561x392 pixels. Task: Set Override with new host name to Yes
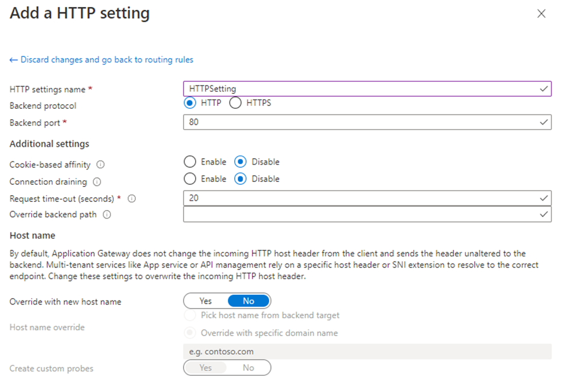tap(206, 301)
